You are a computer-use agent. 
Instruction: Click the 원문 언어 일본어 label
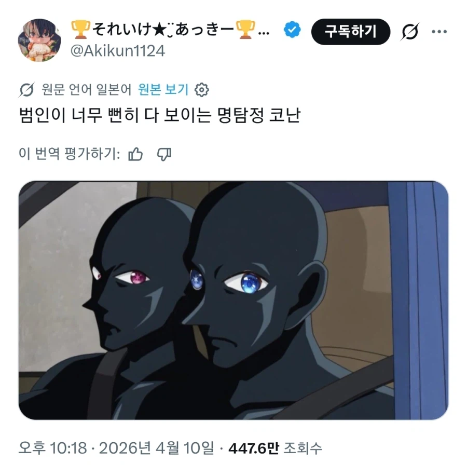click(x=87, y=90)
